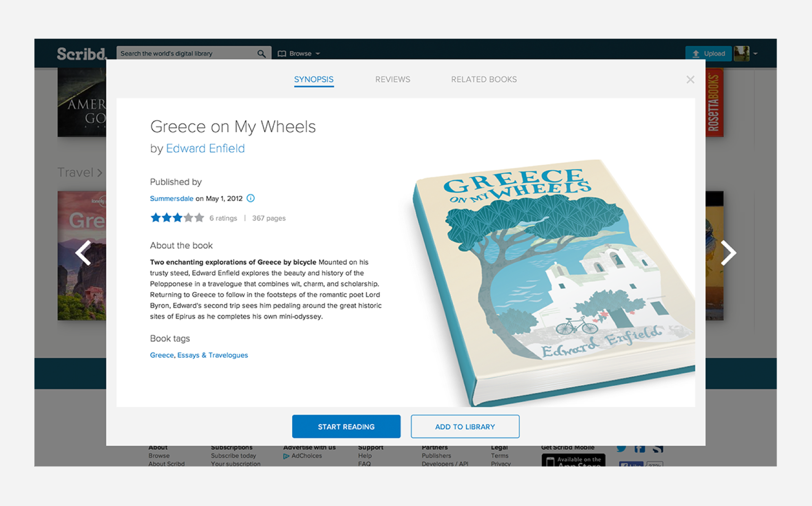Image resolution: width=812 pixels, height=506 pixels.
Task: Click the Start Reading button
Action: (x=346, y=427)
